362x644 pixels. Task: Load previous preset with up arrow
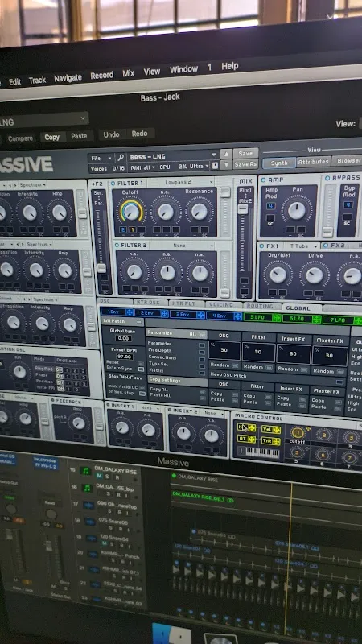tap(226, 154)
